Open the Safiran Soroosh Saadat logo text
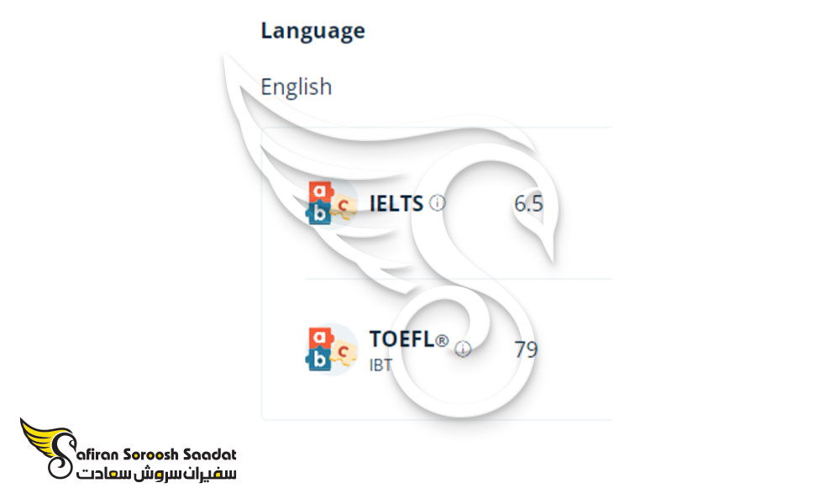 coord(156,454)
